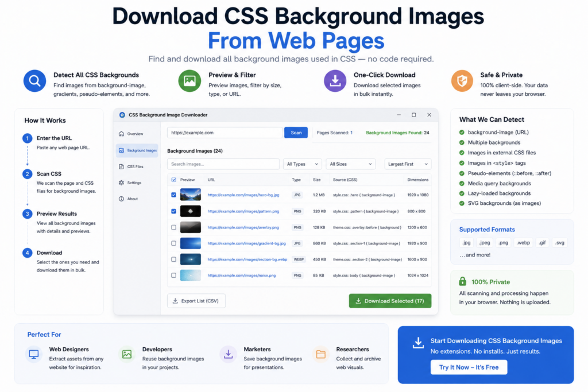Image resolution: width=588 pixels, height=392 pixels.
Task: Click the download arrow icon in the blue banner
Action: [x=418, y=343]
